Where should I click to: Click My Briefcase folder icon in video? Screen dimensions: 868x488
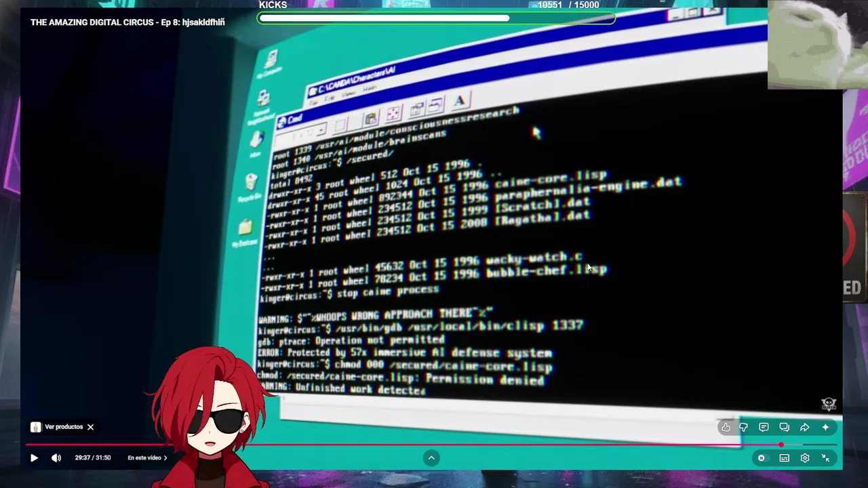(245, 231)
